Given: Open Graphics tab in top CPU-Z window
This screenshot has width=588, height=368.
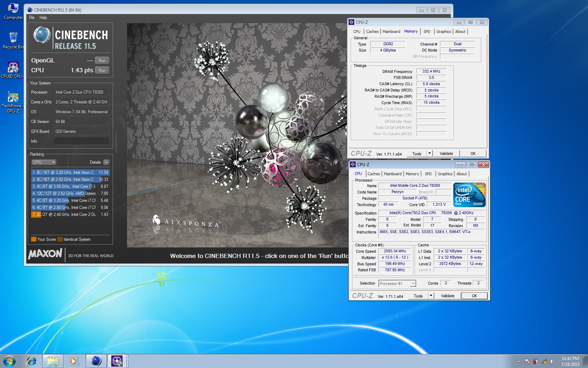Looking at the screenshot, I should coord(443,32).
